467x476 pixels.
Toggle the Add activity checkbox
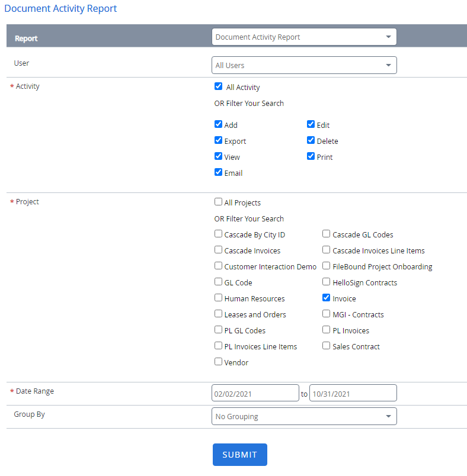[219, 124]
